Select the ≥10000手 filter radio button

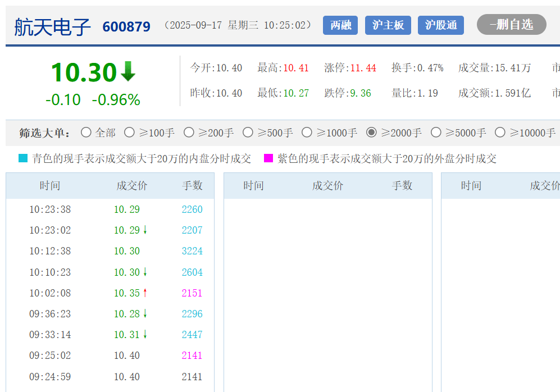[500, 133]
